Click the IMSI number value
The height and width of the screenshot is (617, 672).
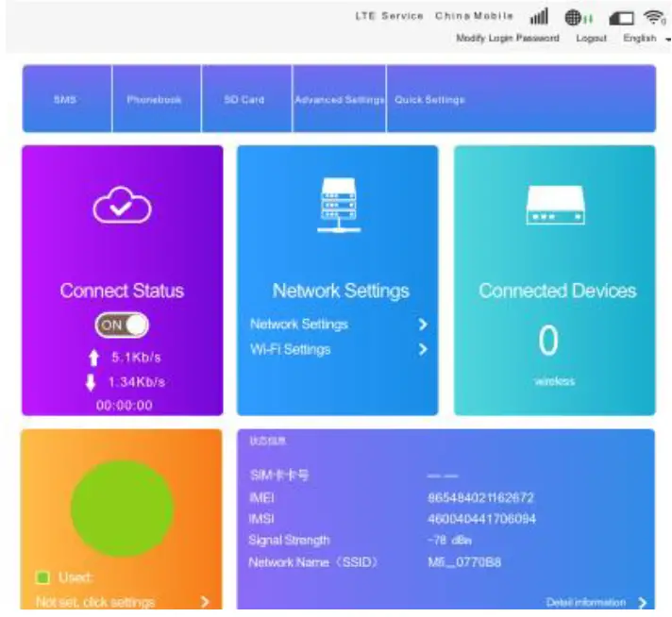click(x=481, y=519)
